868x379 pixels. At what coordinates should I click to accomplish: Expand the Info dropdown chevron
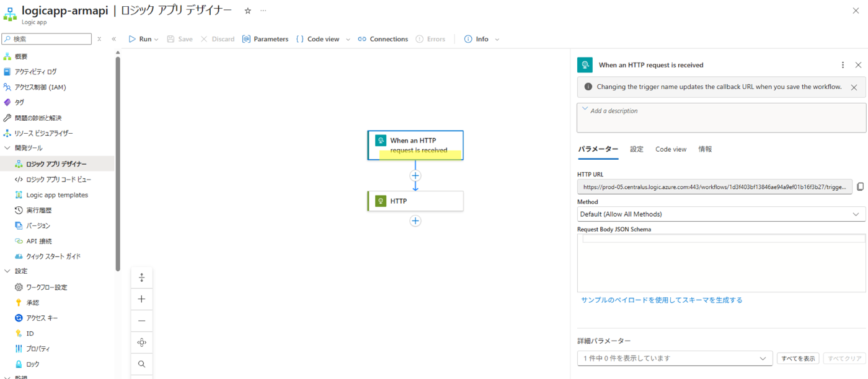[497, 39]
